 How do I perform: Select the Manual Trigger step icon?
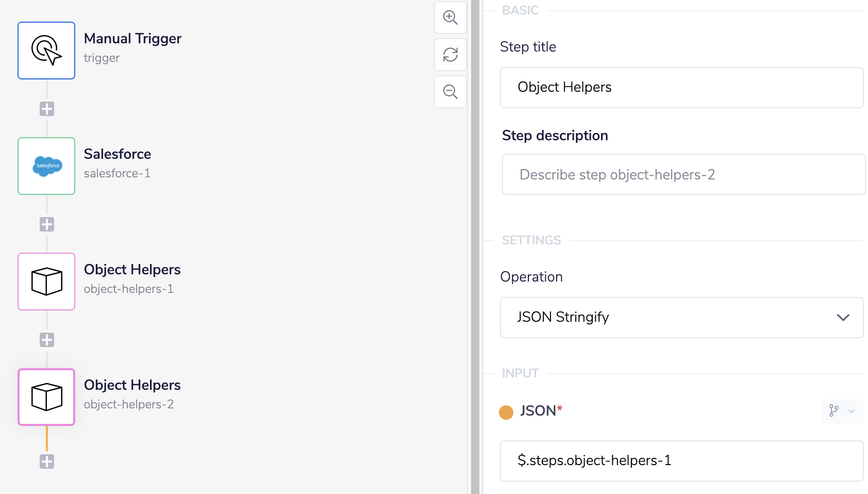coord(46,51)
